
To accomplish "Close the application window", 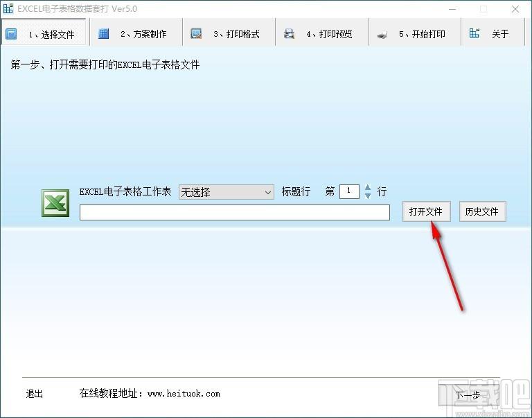I will coord(515,9).
